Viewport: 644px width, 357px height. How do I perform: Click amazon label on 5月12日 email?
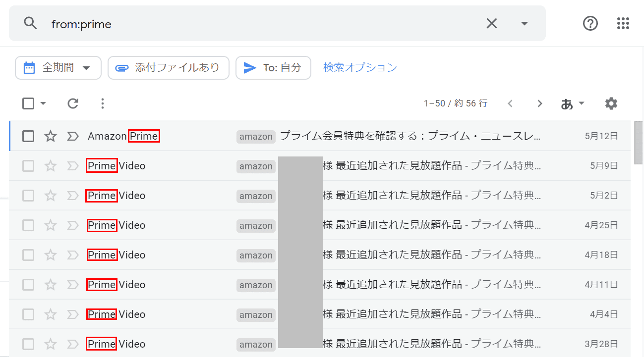point(256,137)
